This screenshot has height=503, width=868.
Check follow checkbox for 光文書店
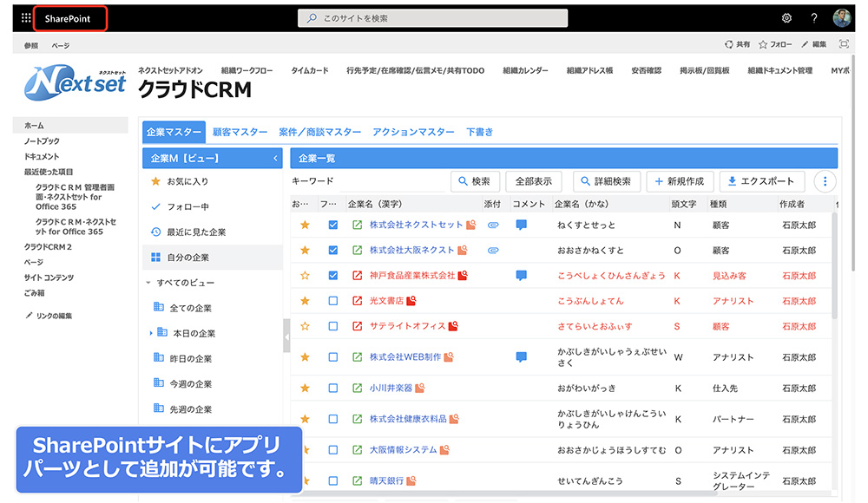click(x=332, y=301)
